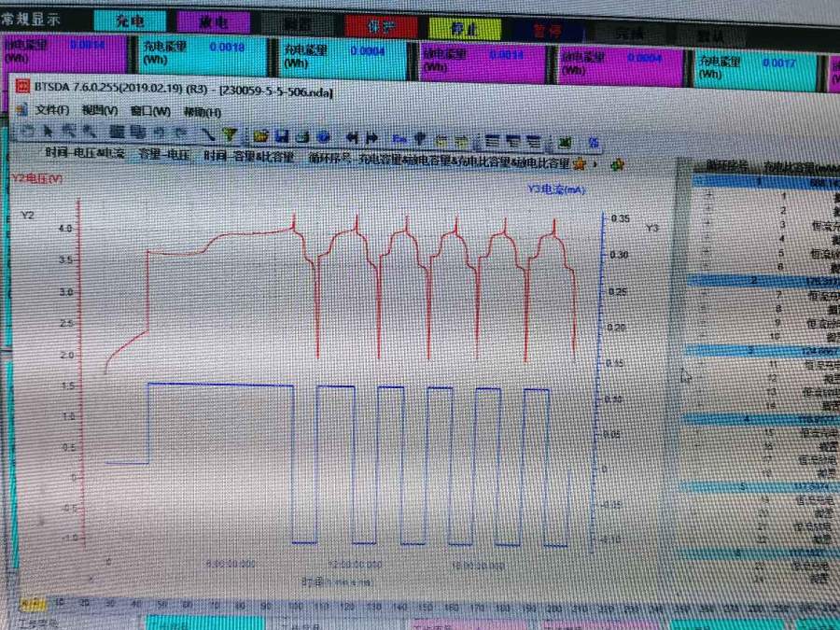Click the third of three list-layout icons
This screenshot has height=630, width=840.
coord(534,143)
